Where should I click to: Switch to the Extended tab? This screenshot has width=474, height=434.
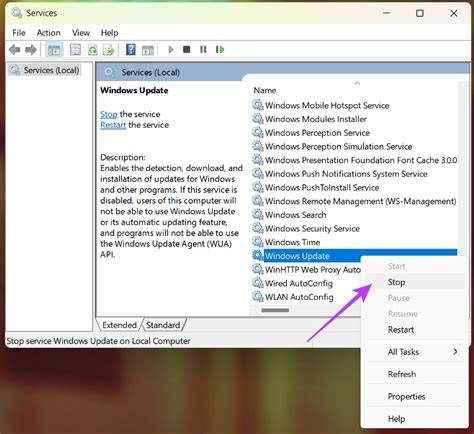[x=119, y=325]
